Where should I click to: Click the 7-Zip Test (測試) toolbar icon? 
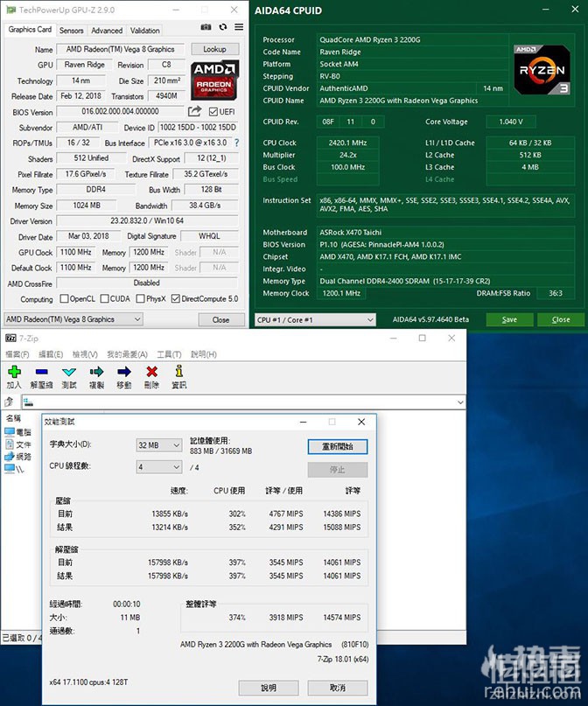pos(69,377)
